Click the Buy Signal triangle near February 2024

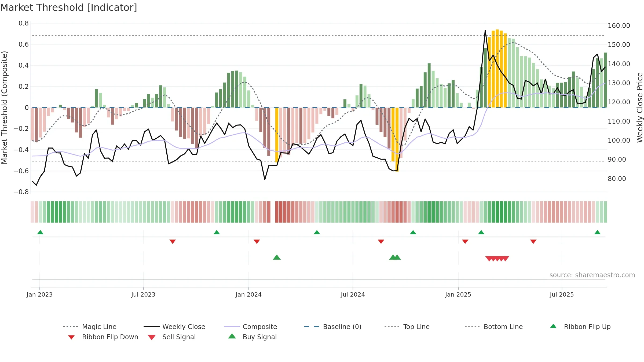[x=277, y=257]
